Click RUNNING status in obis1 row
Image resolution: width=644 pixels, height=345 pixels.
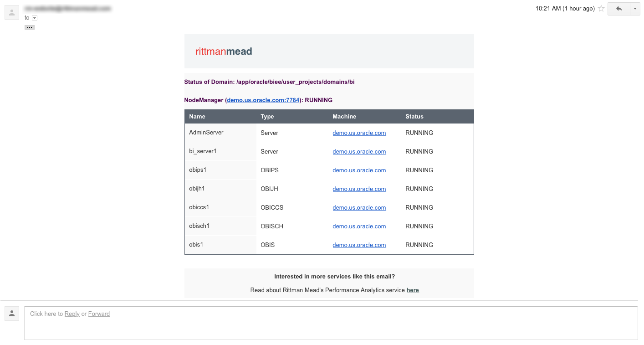pyautogui.click(x=419, y=245)
